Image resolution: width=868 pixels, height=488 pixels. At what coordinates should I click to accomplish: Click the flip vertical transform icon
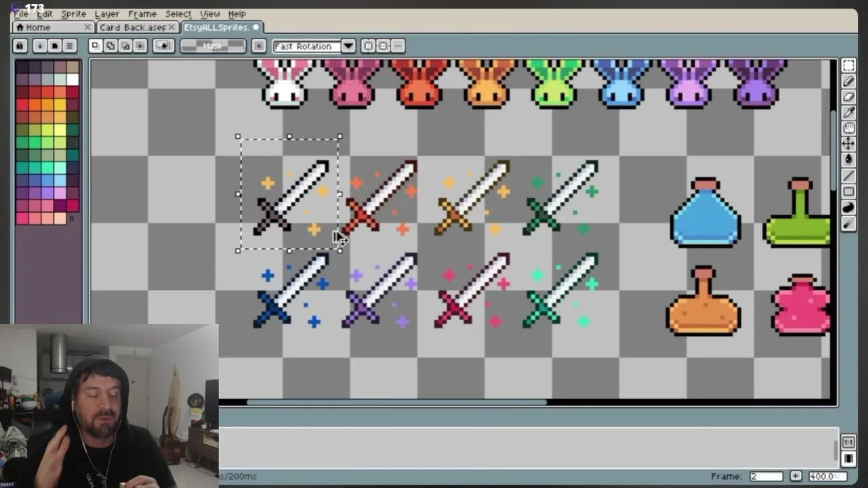point(383,45)
